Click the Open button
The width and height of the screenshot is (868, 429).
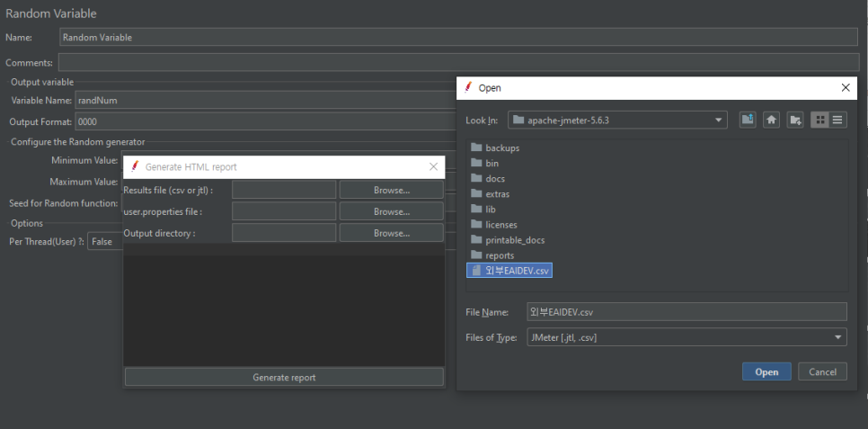point(766,372)
